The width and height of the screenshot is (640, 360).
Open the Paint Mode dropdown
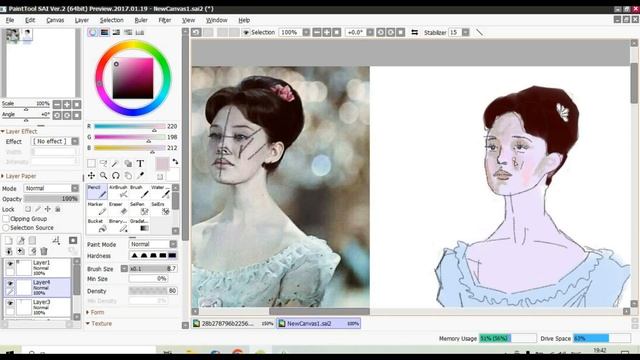(x=153, y=244)
